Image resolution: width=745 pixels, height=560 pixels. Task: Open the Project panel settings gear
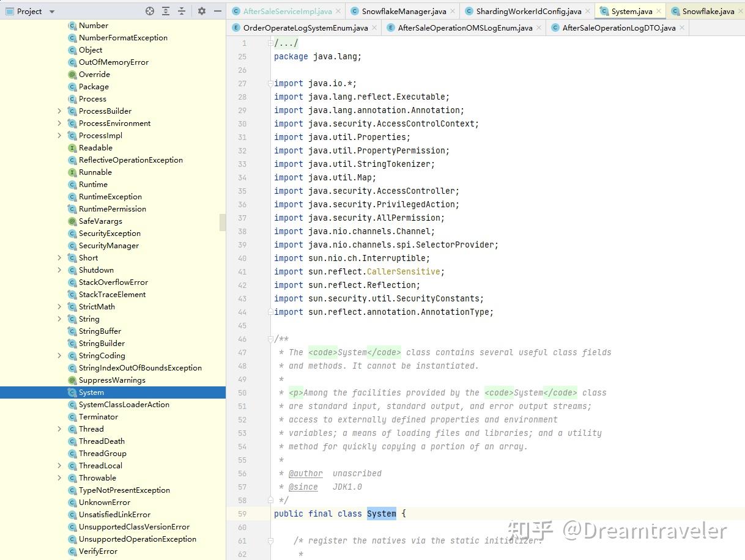point(202,11)
